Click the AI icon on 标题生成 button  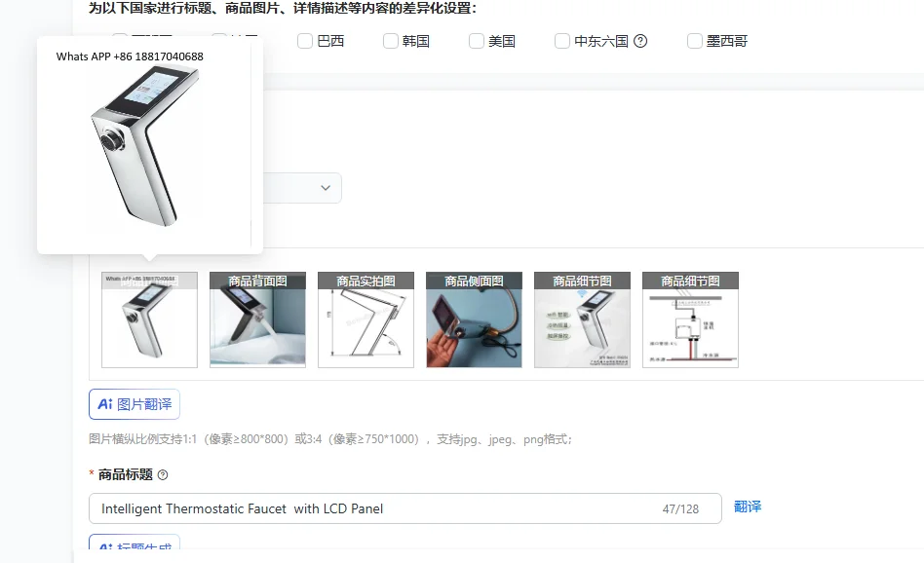coord(105,548)
